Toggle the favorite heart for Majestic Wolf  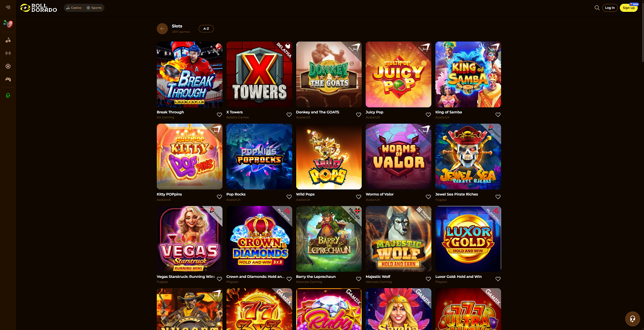(x=428, y=279)
